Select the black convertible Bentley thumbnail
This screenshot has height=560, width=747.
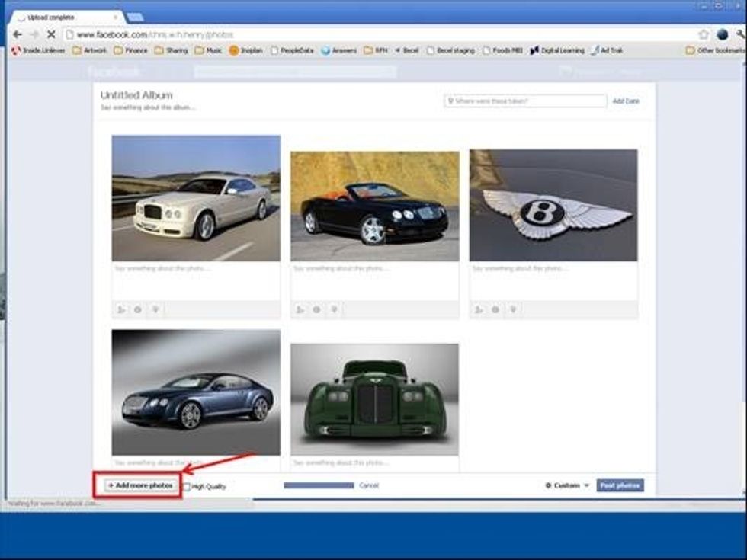375,206
